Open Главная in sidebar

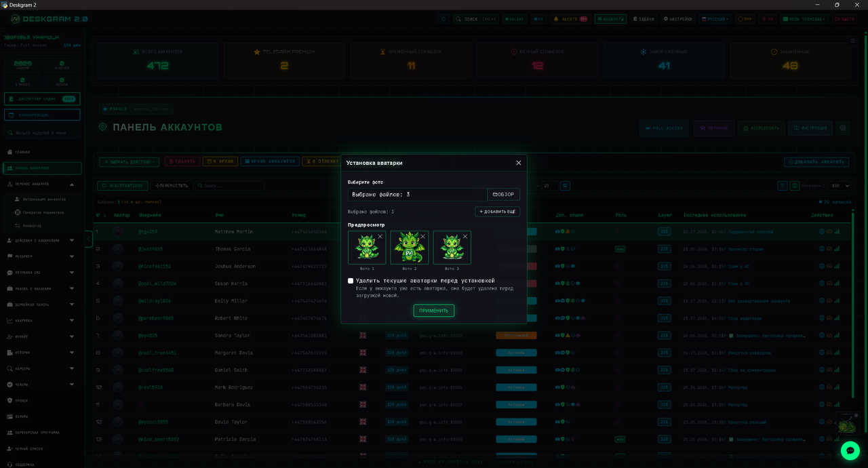[x=42, y=152]
